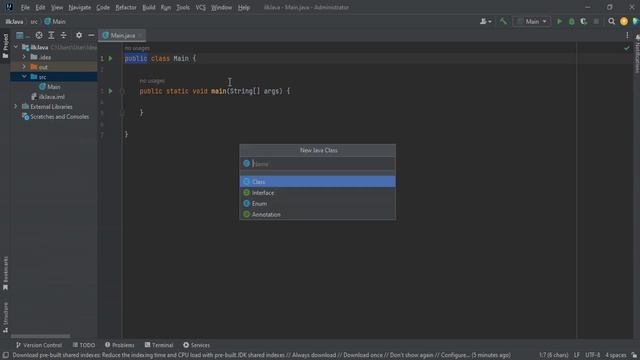Click the orange IDE updates icon
This screenshot has height=360, width=640.
pos(624,21)
